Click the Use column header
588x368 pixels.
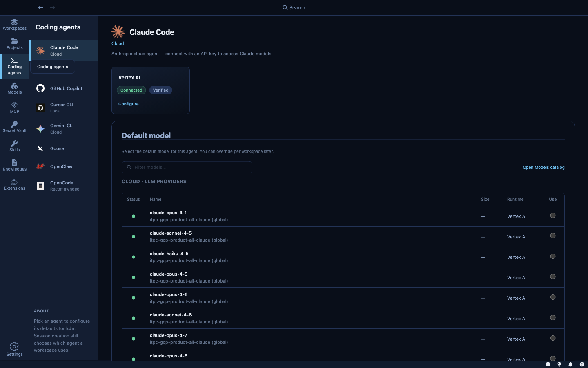tap(553, 200)
